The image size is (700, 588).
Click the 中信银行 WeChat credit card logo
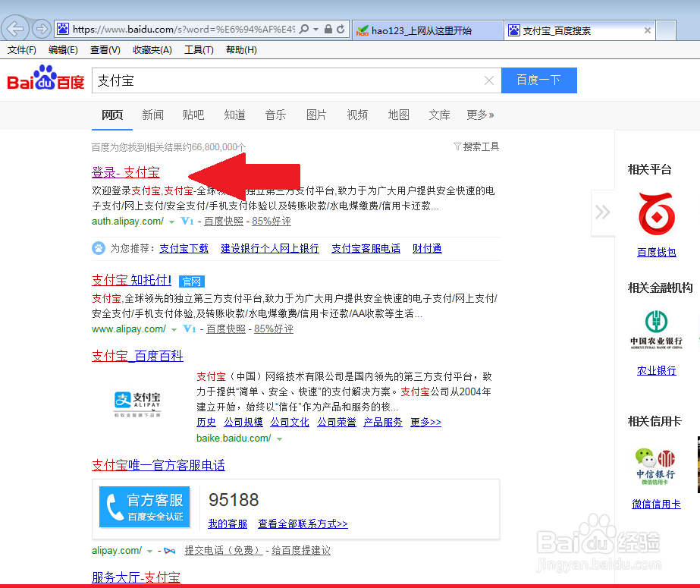click(x=655, y=467)
